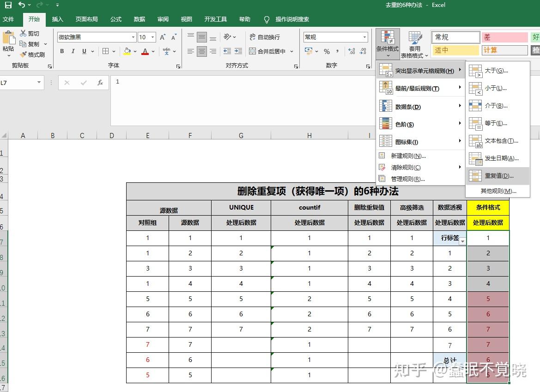Image resolution: width=540 pixels, height=392 pixels.
Task: Click the Cut (剪切) scissors icon
Action: (23, 33)
